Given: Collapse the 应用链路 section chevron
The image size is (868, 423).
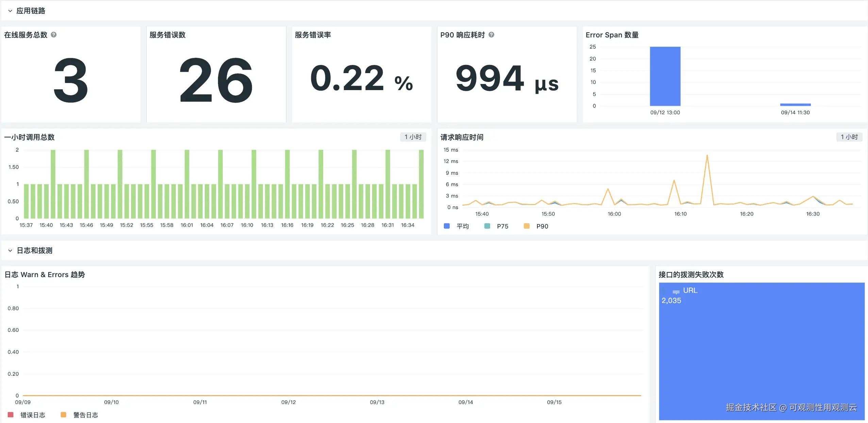Looking at the screenshot, I should click(10, 11).
